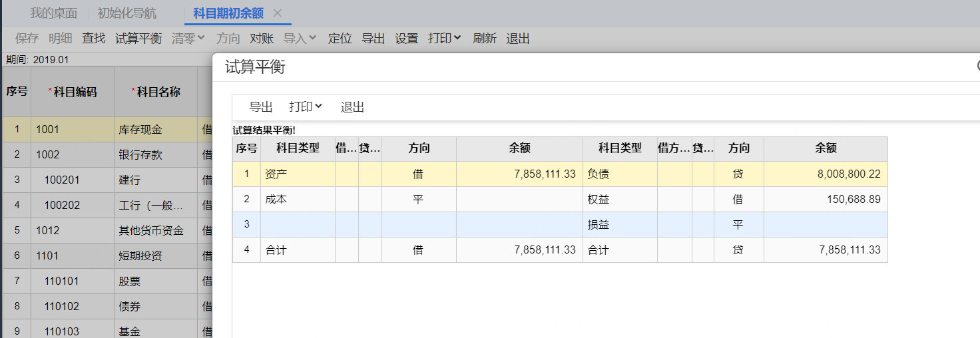Click the 150,688.89 balance cell
The image size is (980, 338).
[826, 200]
